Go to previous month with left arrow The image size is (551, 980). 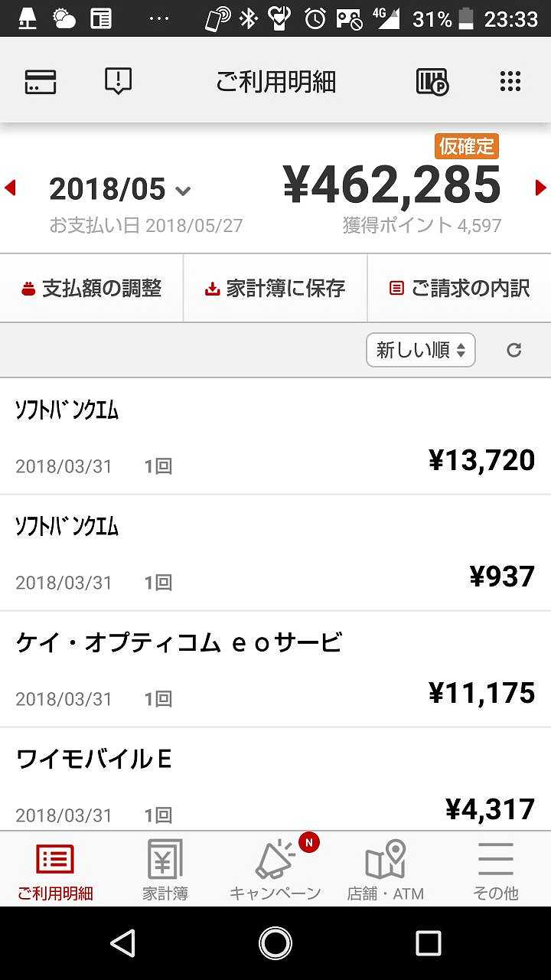coord(11,188)
